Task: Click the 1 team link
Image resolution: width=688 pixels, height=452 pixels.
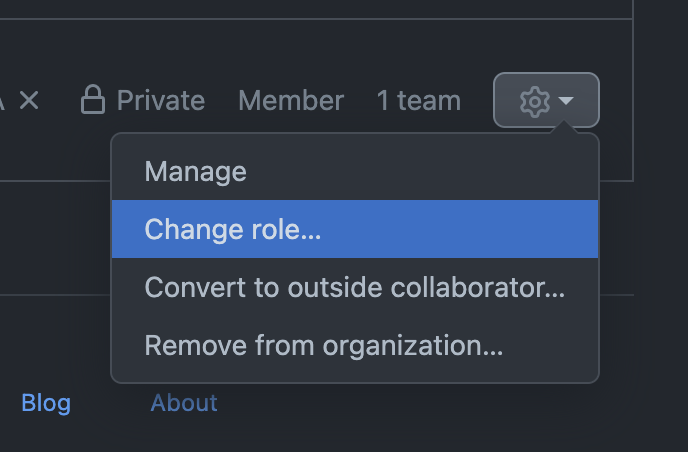Action: [x=419, y=100]
